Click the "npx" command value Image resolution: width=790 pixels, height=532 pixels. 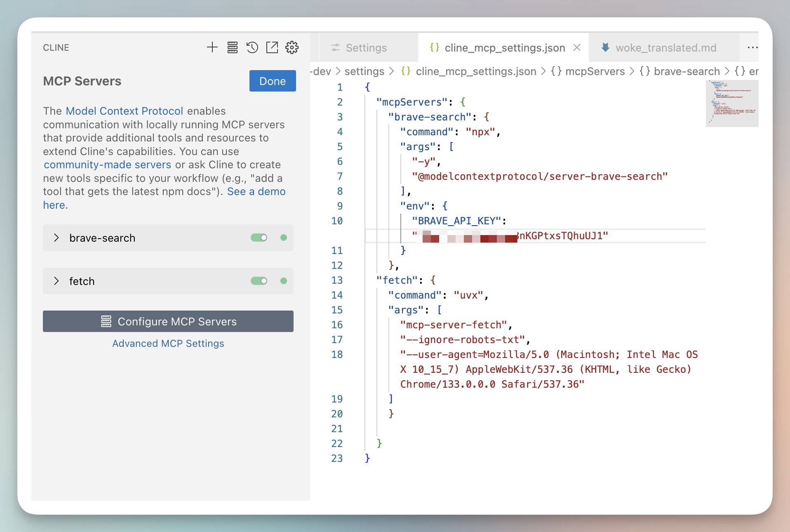[x=480, y=132]
